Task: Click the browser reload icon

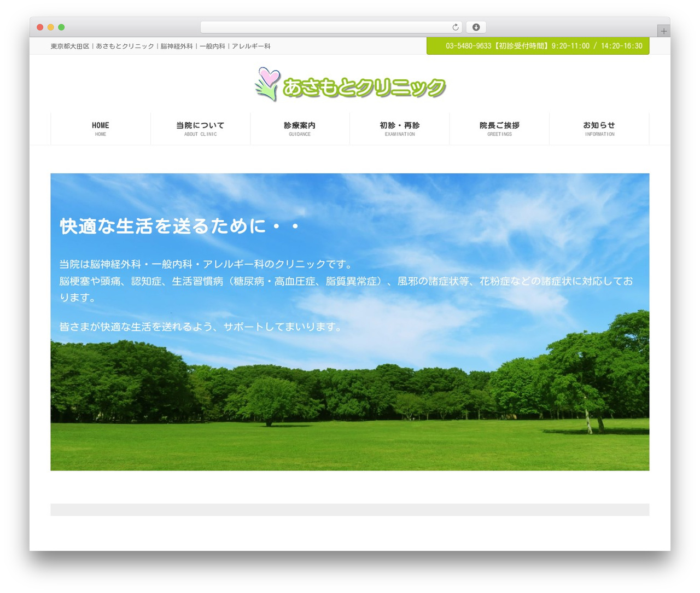Action: point(455,27)
